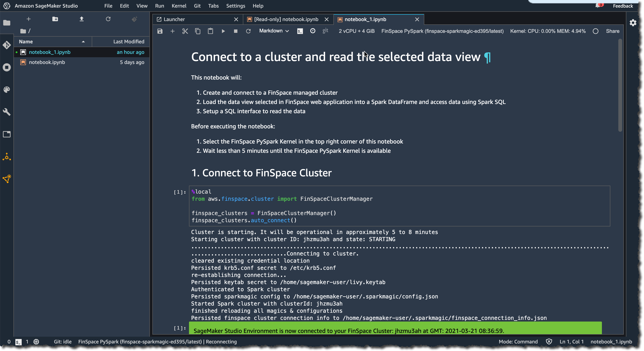This screenshot has width=644, height=351.
Task: Open the running terminals and kernels sidebar icon
Action: point(7,67)
